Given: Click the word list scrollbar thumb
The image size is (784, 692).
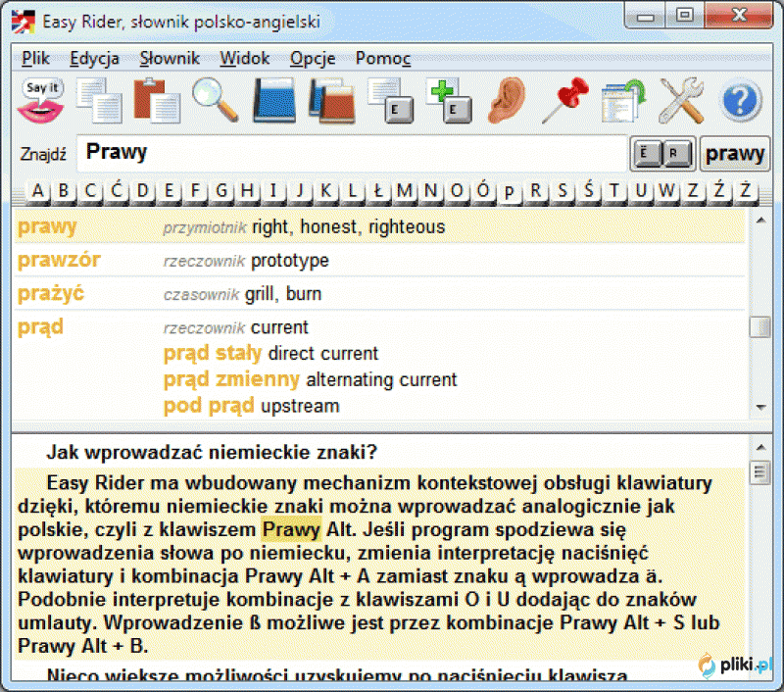Looking at the screenshot, I should tap(760, 327).
